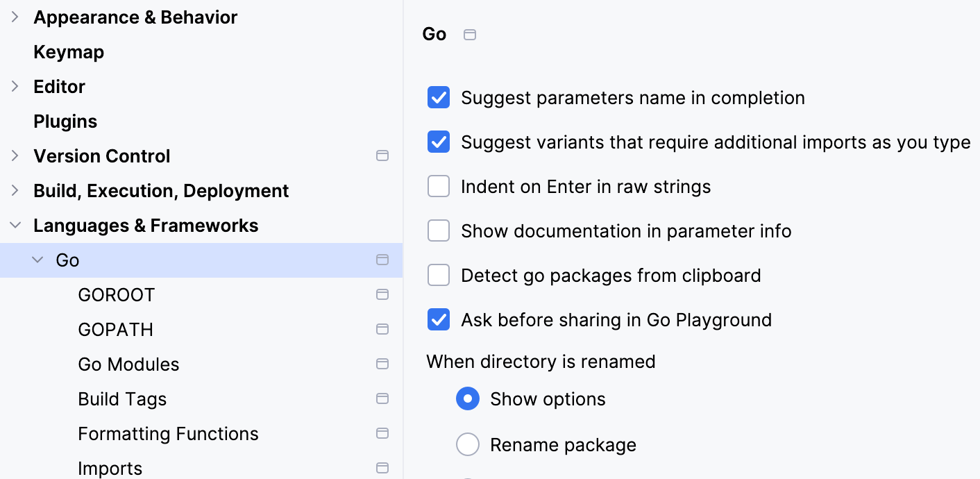Click the project-level settings icon beside Version Control
Viewport: 980px width, 479px height.
click(x=382, y=156)
